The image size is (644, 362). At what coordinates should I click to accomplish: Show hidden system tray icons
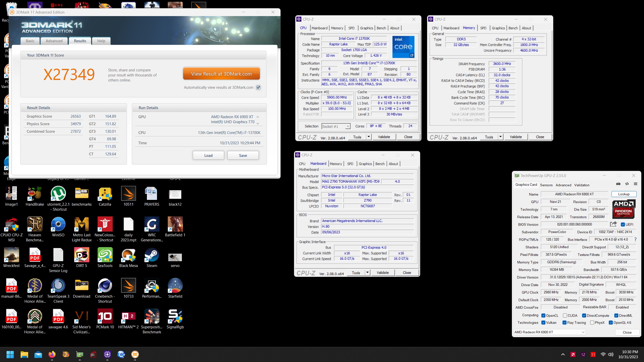point(563,354)
